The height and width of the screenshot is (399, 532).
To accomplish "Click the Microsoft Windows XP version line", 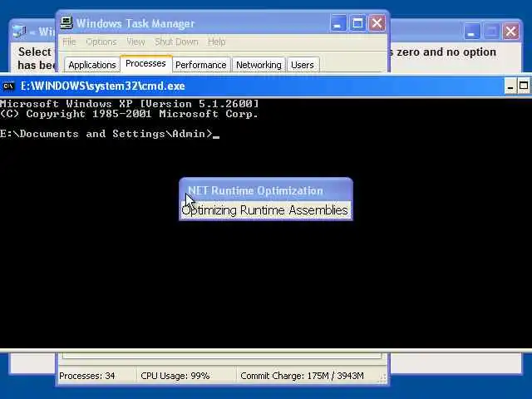I will click(130, 103).
